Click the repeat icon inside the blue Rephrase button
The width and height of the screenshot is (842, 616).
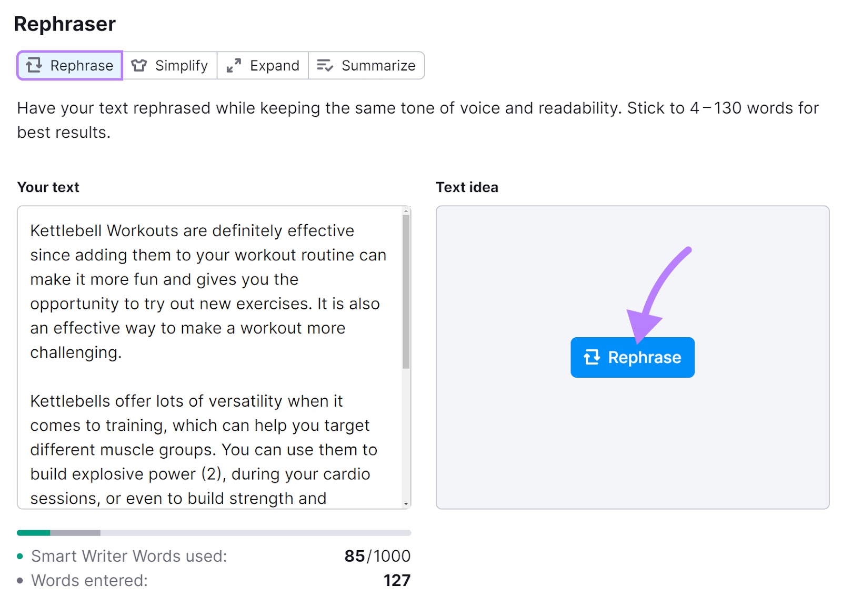click(593, 357)
